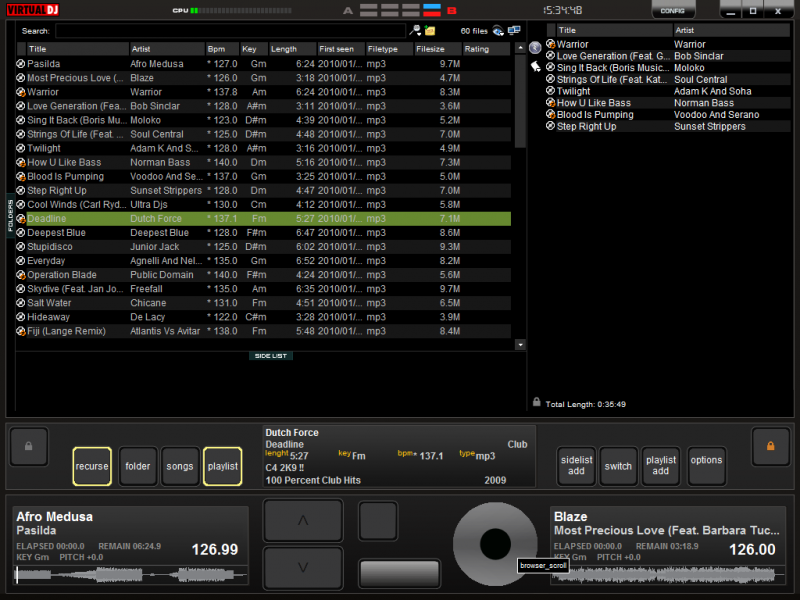Click the browser list scroll up arrow
The image size is (800, 600).
[520, 48]
